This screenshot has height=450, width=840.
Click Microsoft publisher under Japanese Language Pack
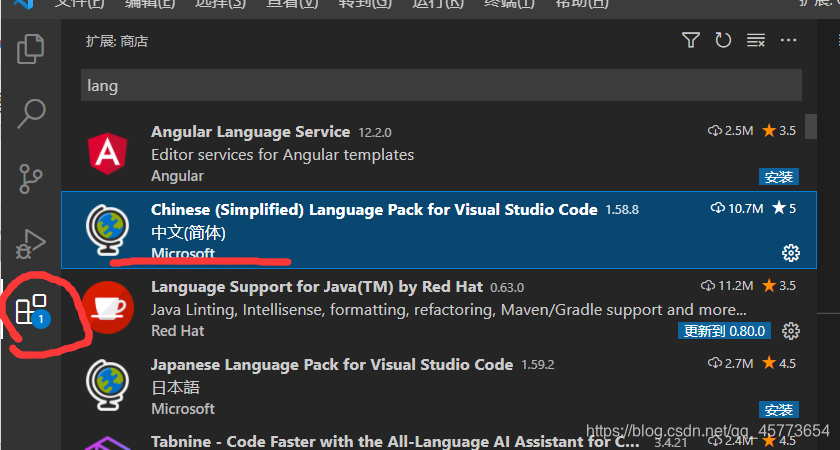183,409
